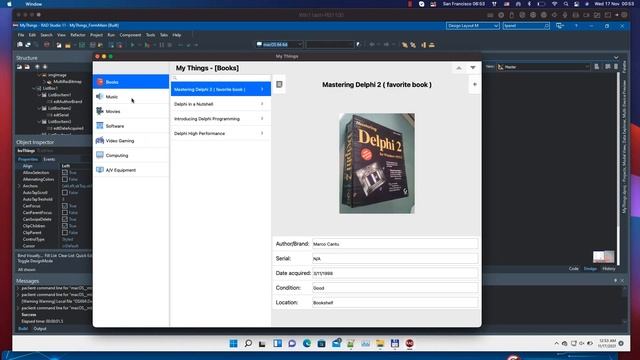Click the Pause icon in IDE toolbar

(x=162, y=45)
